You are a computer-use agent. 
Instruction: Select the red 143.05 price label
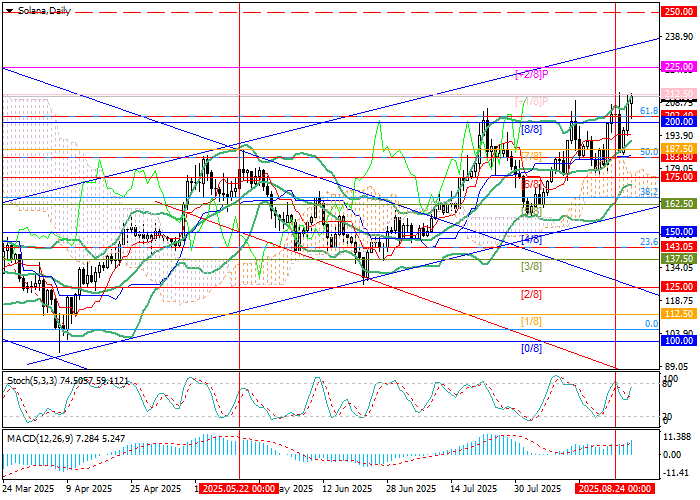click(x=679, y=247)
